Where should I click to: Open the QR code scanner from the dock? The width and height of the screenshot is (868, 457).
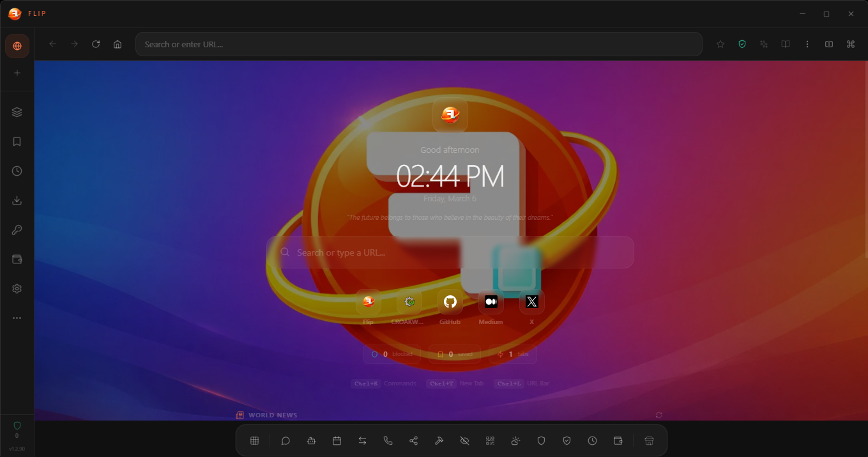point(490,440)
